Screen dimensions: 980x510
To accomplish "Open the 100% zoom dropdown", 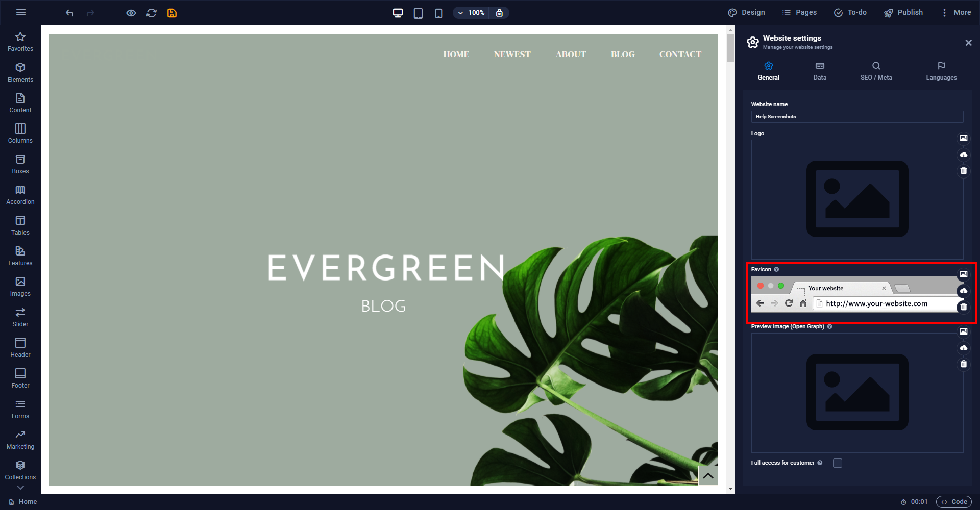I will (x=471, y=13).
